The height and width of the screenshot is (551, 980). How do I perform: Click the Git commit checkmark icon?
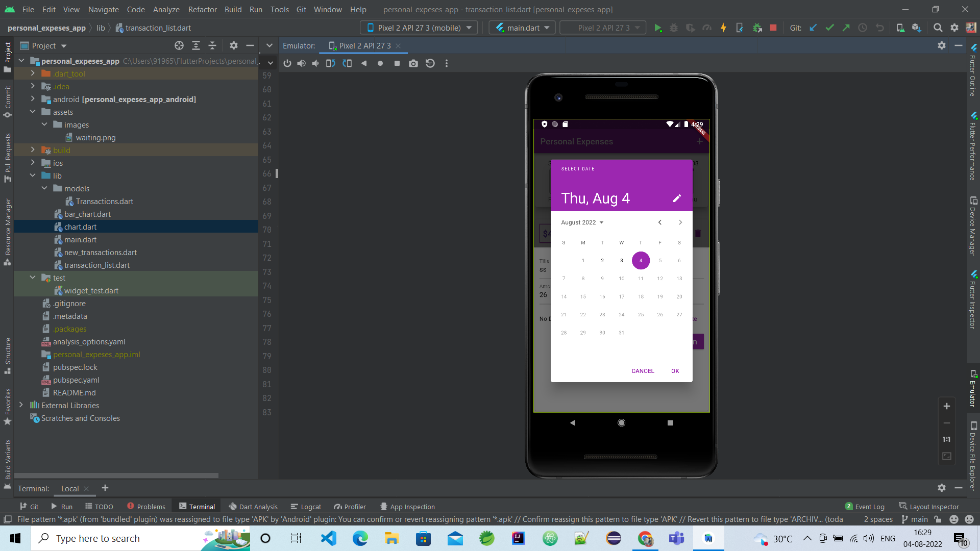click(x=830, y=28)
